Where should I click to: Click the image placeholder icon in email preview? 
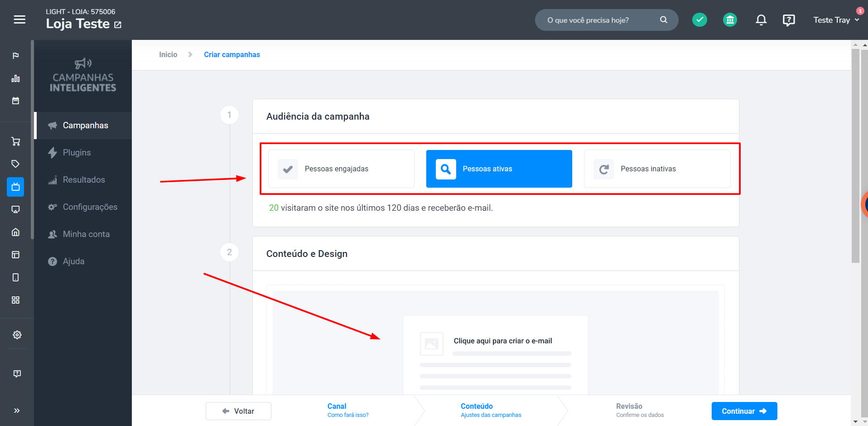pos(432,344)
